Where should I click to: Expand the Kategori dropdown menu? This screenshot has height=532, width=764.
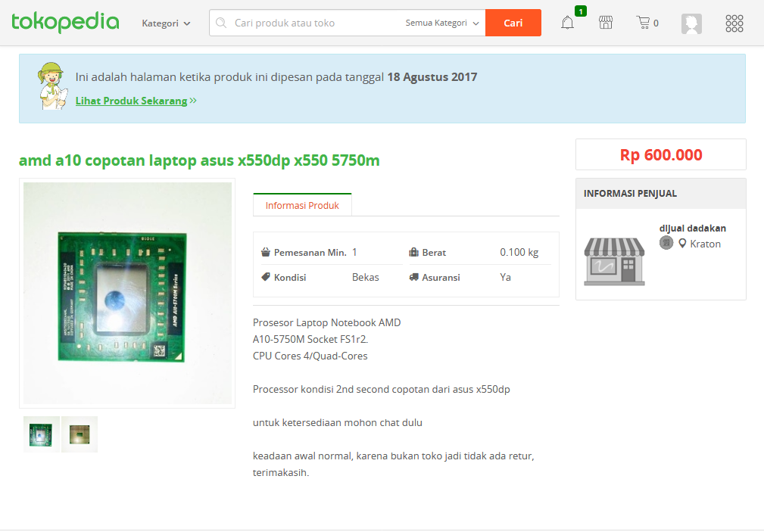[x=166, y=23]
